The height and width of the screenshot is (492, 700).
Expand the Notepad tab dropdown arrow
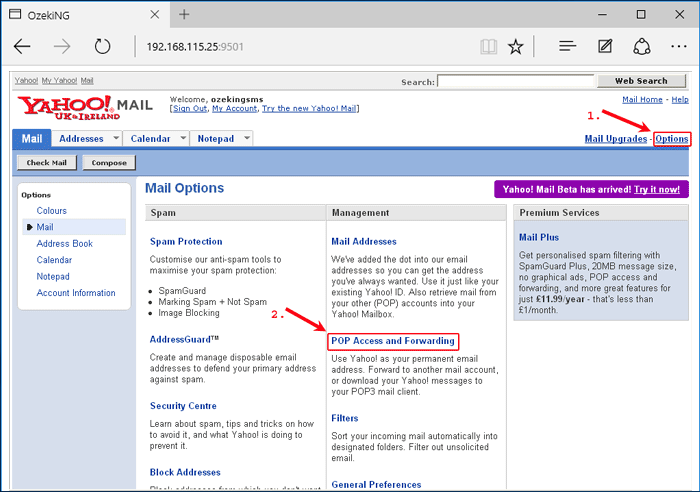coord(247,138)
